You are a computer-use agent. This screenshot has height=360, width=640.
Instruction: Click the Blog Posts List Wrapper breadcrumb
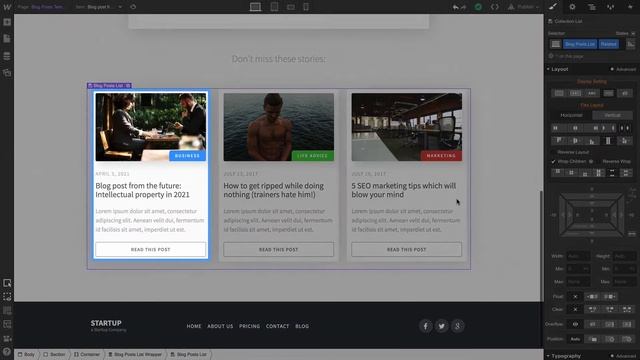[135, 354]
